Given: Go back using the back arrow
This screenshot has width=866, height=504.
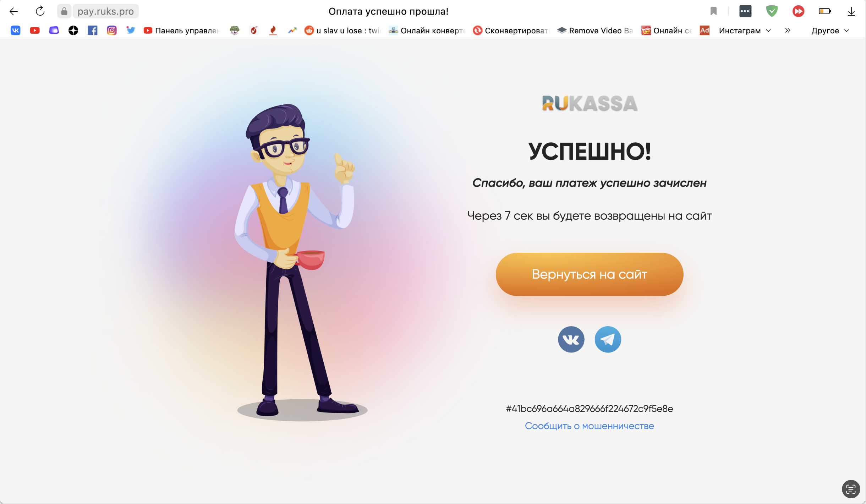Looking at the screenshot, I should 14,11.
